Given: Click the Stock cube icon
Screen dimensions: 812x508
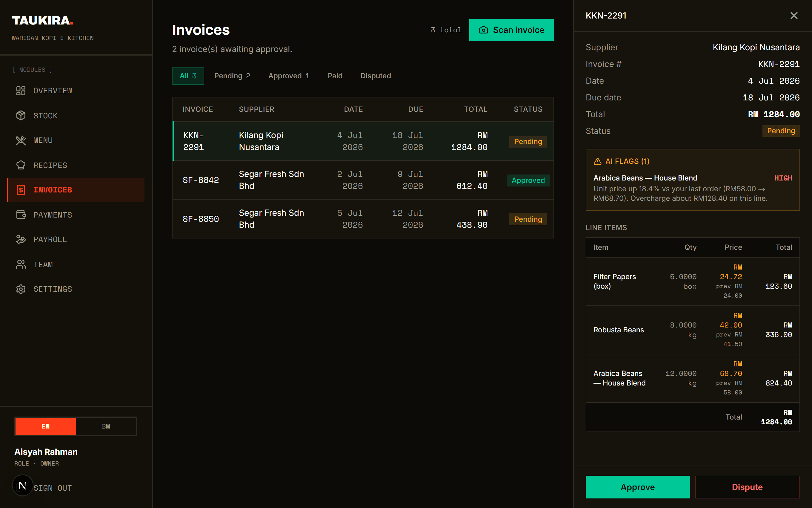Looking at the screenshot, I should (x=21, y=116).
